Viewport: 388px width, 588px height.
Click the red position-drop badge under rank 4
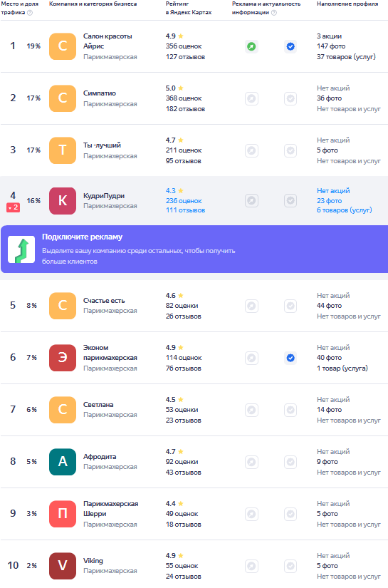tap(13, 207)
